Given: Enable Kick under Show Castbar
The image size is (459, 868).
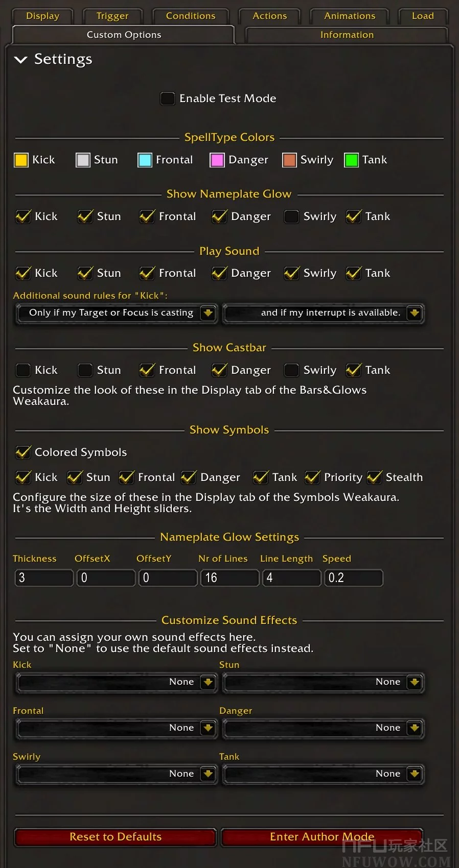Looking at the screenshot, I should click(x=23, y=370).
